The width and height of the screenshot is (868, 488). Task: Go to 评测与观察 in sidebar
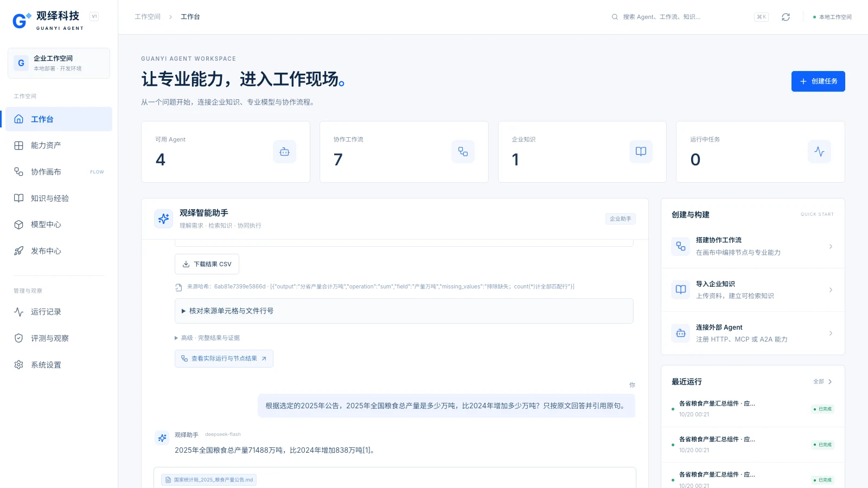point(59,338)
